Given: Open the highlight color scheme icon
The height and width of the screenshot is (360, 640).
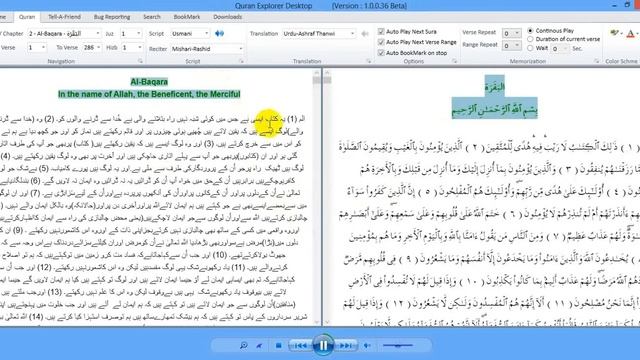Looking at the screenshot, I should 615,33.
